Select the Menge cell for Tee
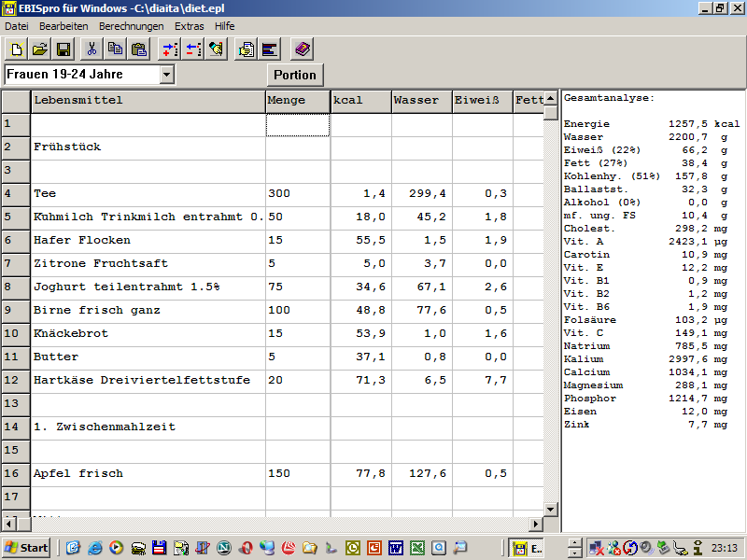Image resolution: width=747 pixels, height=560 pixels. pos(297,194)
